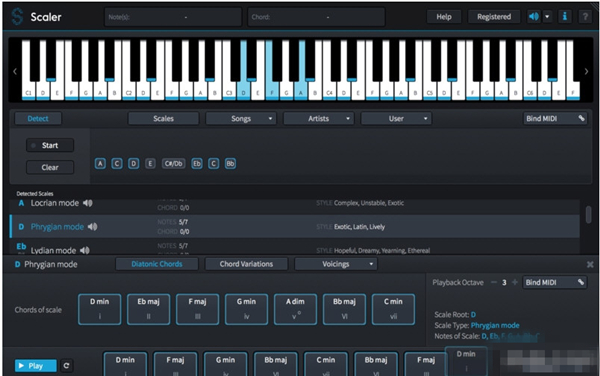This screenshot has width=600, height=376.
Task: Open the Help button
Action: tap(444, 16)
